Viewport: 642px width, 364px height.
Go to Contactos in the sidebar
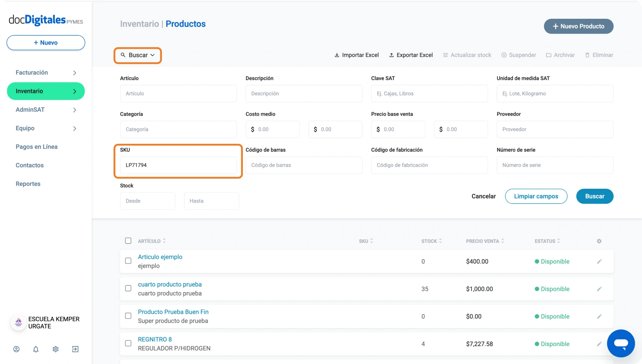[30, 165]
